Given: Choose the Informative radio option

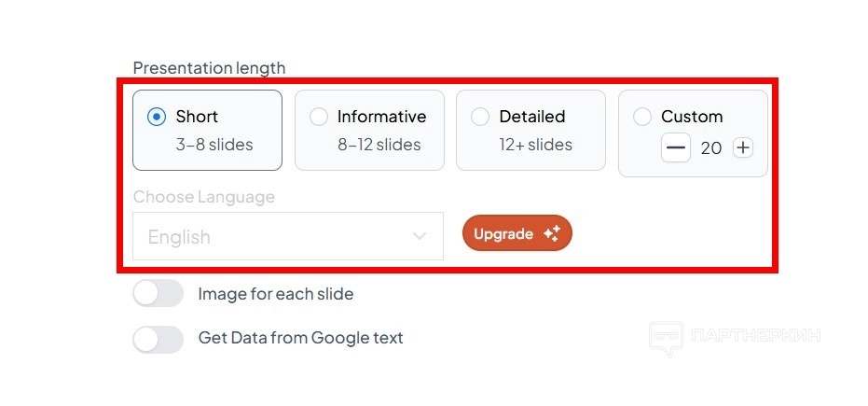Looking at the screenshot, I should click(x=319, y=117).
